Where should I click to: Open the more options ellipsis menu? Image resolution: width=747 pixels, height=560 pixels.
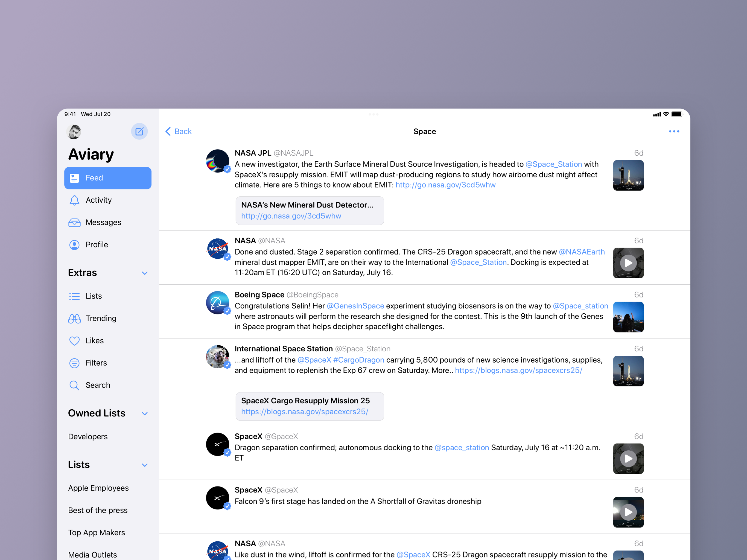[x=674, y=132]
